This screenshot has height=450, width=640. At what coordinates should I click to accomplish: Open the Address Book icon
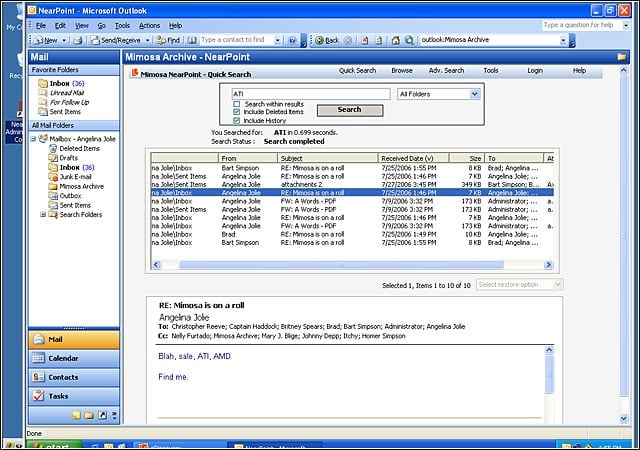[x=192, y=40]
